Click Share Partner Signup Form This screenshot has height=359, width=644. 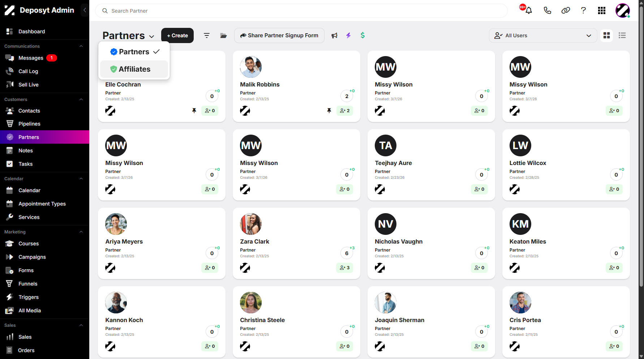pyautogui.click(x=279, y=35)
